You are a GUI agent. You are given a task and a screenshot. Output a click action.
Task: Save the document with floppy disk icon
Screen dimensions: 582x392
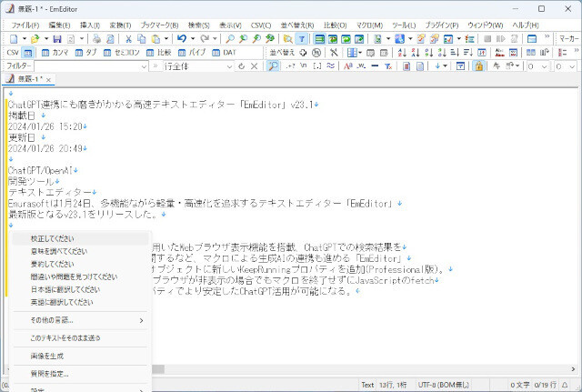pos(56,38)
